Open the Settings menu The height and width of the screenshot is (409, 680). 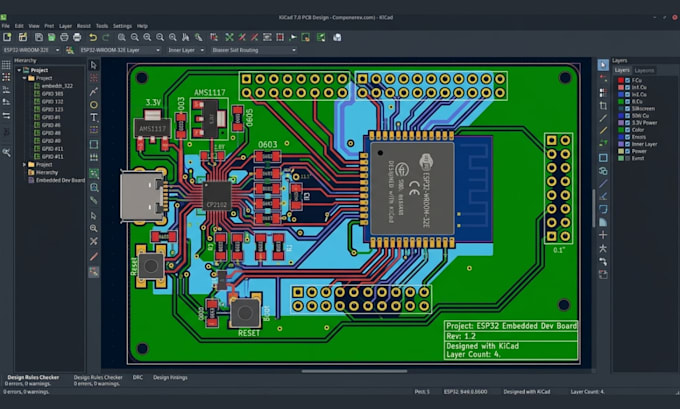[122, 26]
